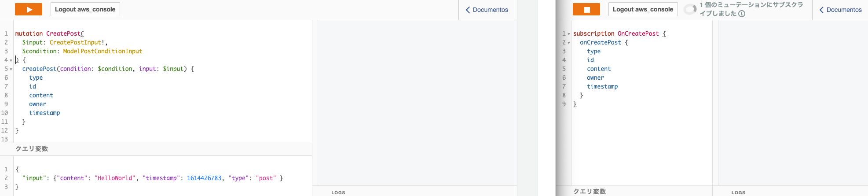The width and height of the screenshot is (868, 196).
Task: Collapse onCreatePost fold at line 2
Action: [x=569, y=43]
